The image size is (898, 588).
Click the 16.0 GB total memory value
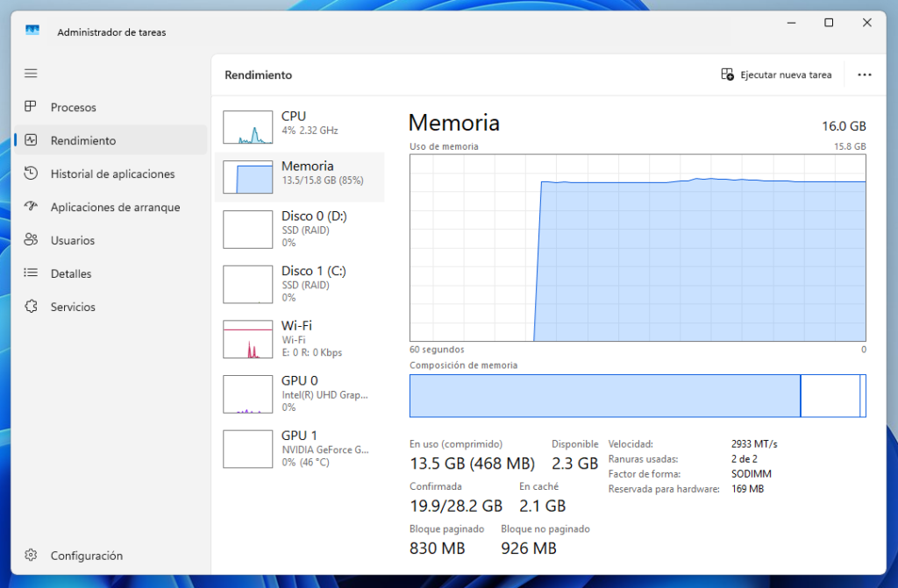(x=844, y=126)
